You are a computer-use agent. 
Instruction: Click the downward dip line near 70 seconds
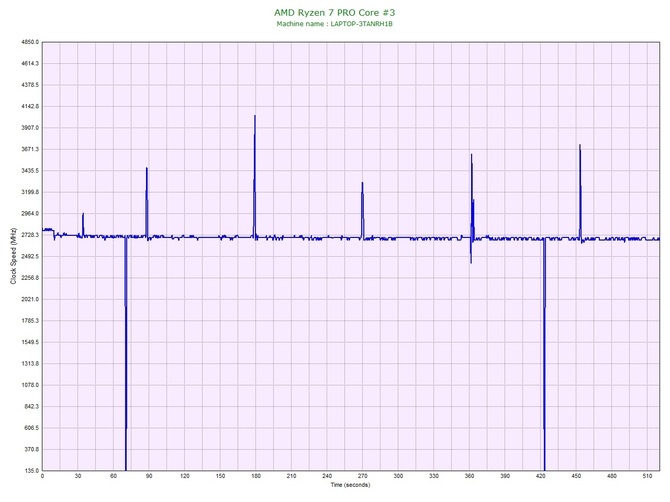pyautogui.click(x=126, y=355)
